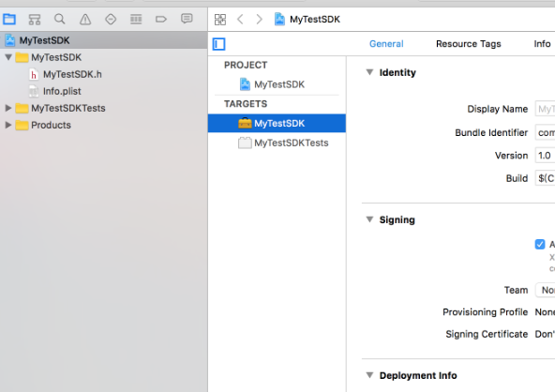Select the General tab

coord(386,43)
